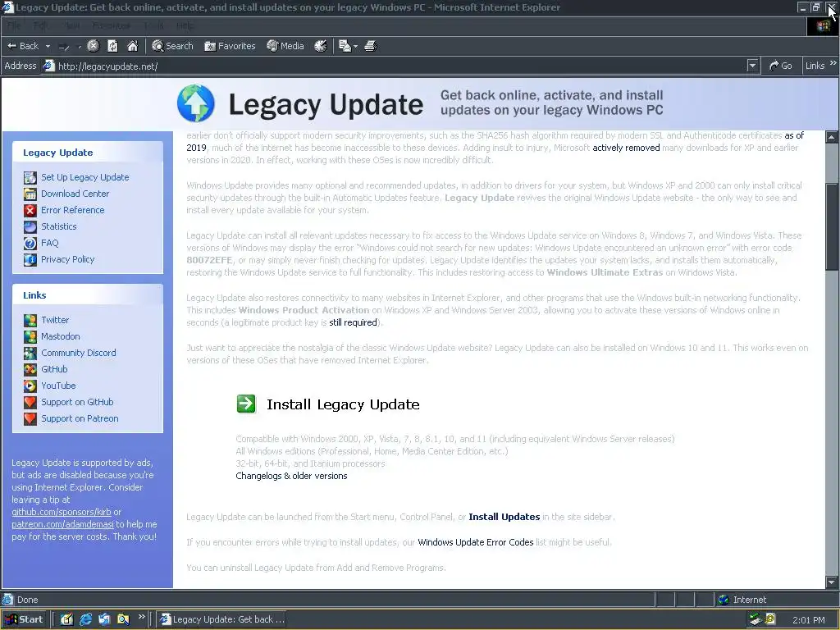Screen dimensions: 840x630
Task: Click the Go button
Action: click(x=781, y=66)
